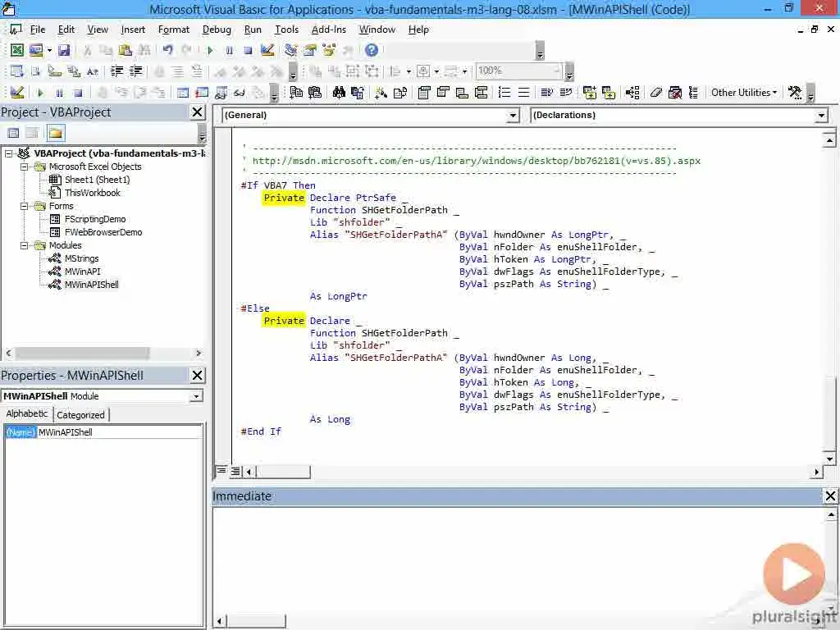Switch to the Categorized properties tab
Screen dimensions: 840x630
click(81, 414)
